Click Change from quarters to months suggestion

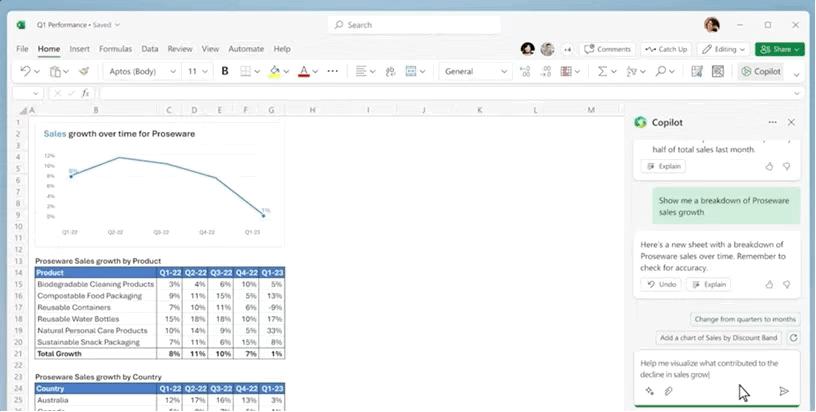pos(745,319)
